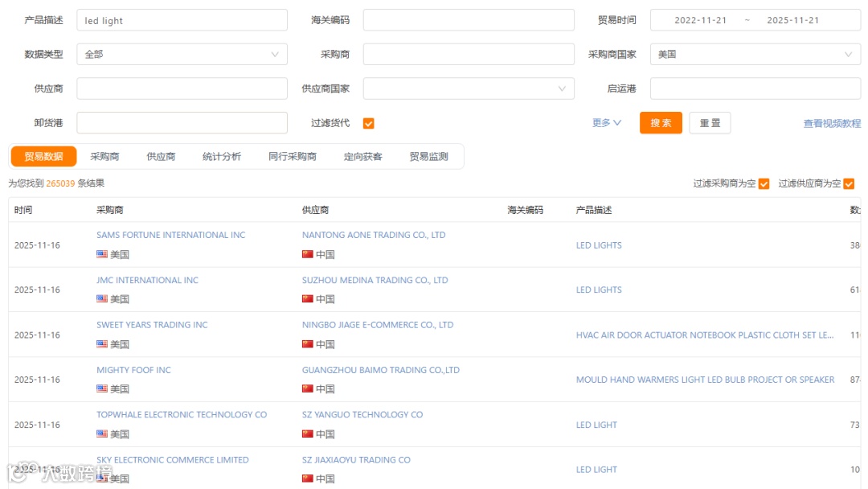This screenshot has height=489, width=868.
Task: Click the China flag under GUANGZHOU BAIMO TRADING
Action: [x=307, y=388]
